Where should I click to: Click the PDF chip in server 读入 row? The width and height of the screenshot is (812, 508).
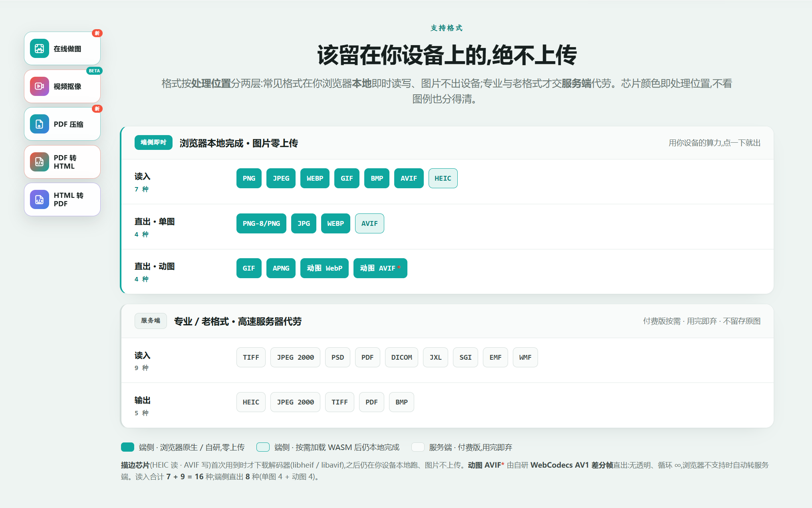[x=367, y=357]
